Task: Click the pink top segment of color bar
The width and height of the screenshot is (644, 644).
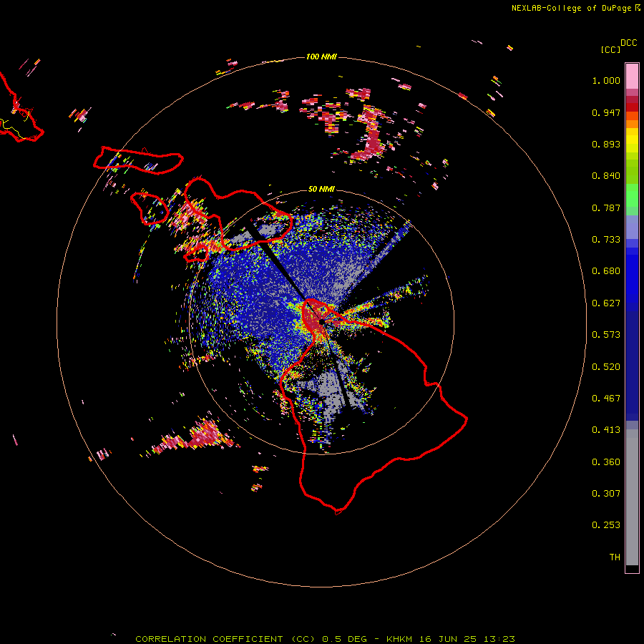Action: (x=632, y=77)
